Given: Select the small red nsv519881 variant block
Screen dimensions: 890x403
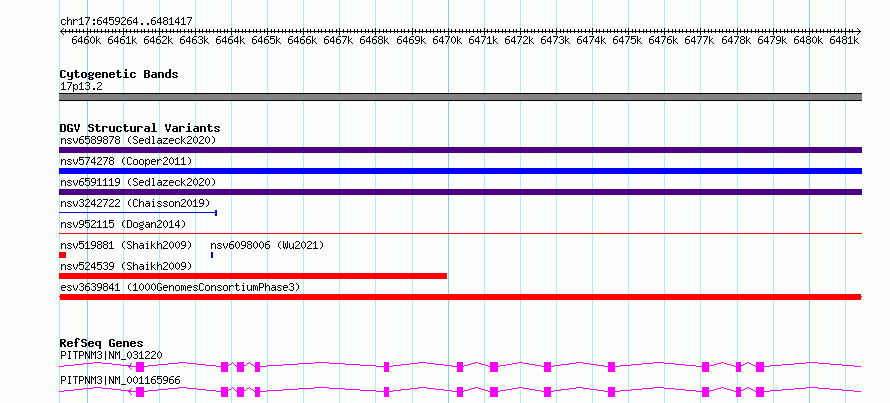Looking at the screenshot, I should click(x=62, y=255).
